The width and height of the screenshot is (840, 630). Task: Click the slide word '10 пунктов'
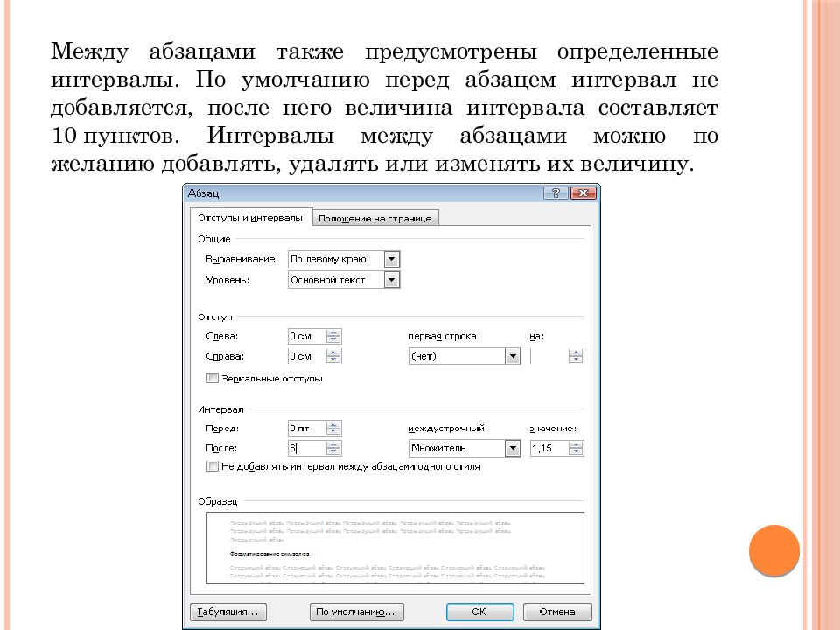coord(115,136)
